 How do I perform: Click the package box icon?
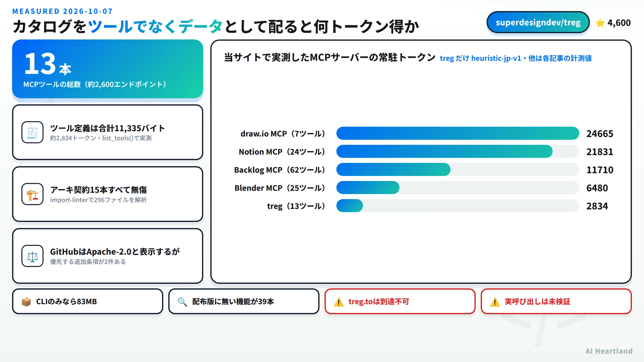point(26,302)
